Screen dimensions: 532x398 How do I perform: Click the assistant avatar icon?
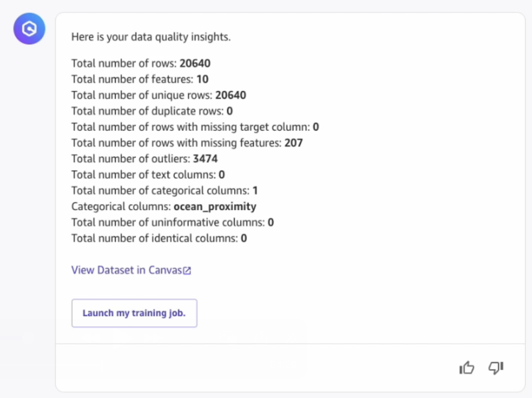tap(29, 29)
